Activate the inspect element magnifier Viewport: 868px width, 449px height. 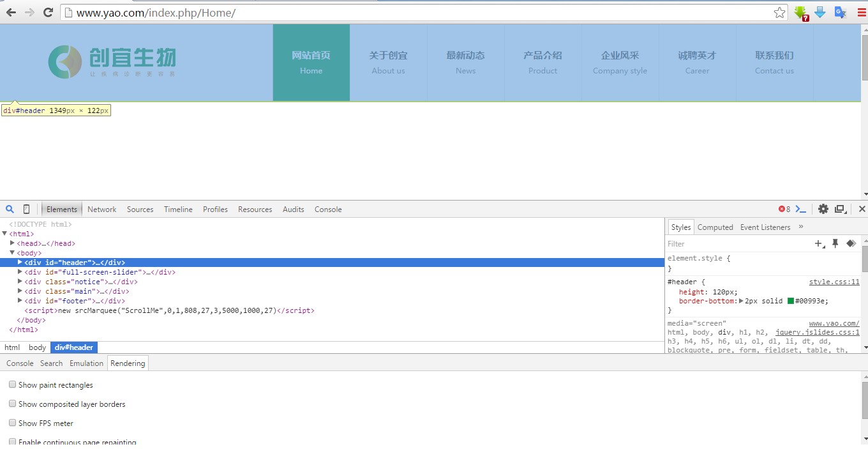pyautogui.click(x=10, y=209)
